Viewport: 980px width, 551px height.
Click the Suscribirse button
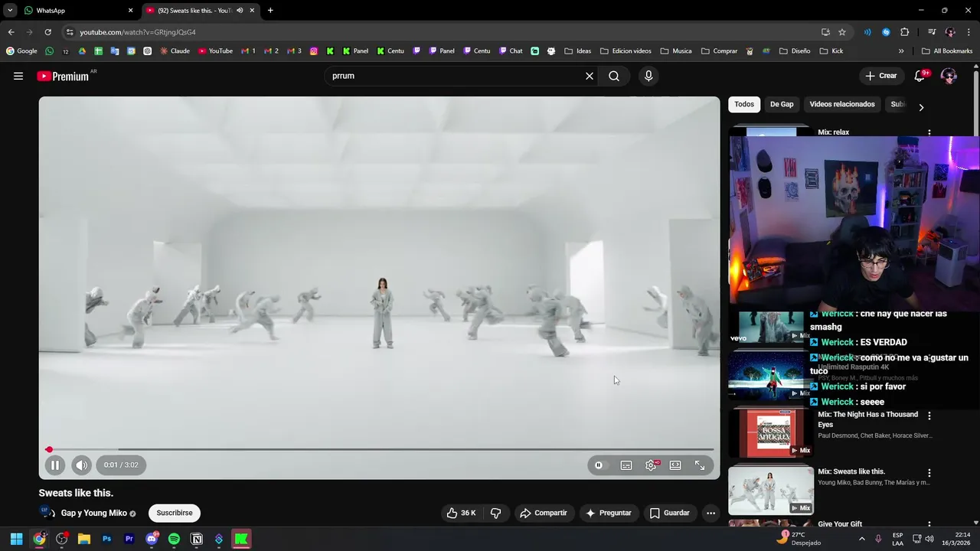175,513
